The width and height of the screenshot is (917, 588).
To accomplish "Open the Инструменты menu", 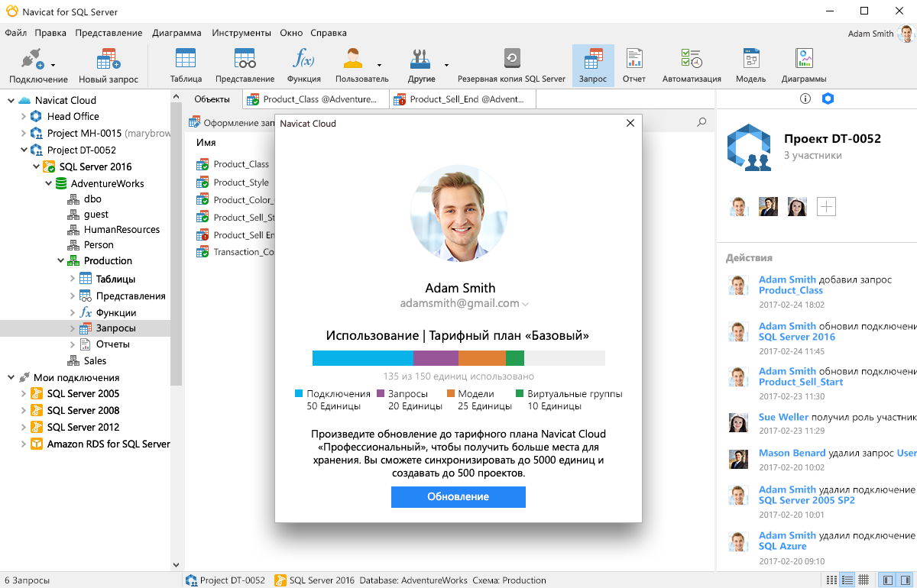I will point(241,33).
